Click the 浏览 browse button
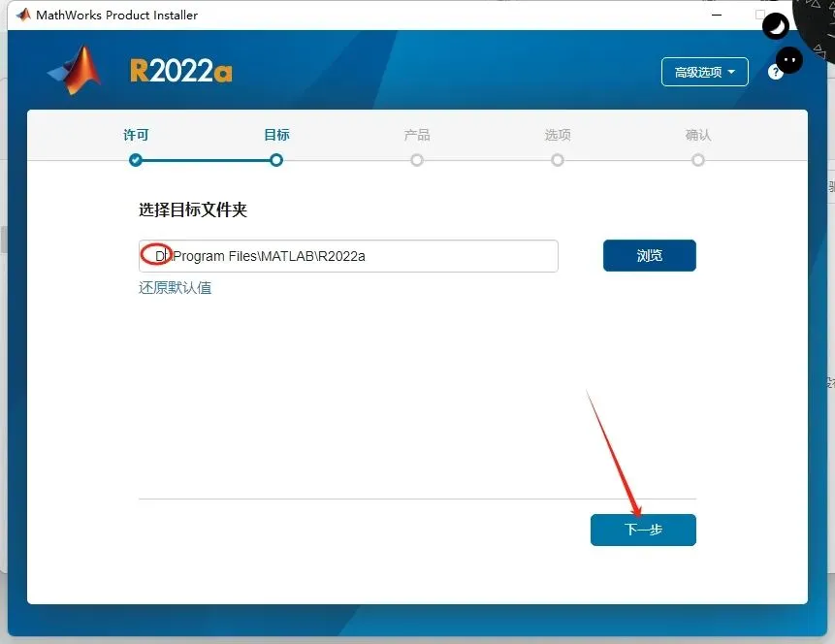Screen dimensions: 835x644 click(x=649, y=256)
